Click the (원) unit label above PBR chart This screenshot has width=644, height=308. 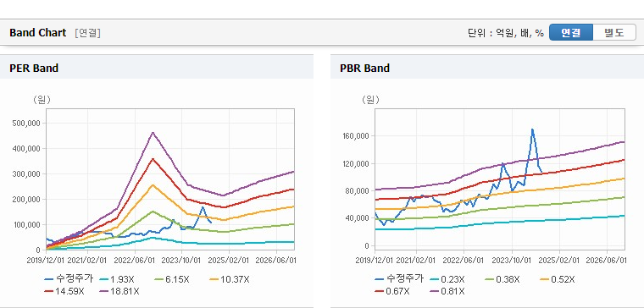coord(371,100)
